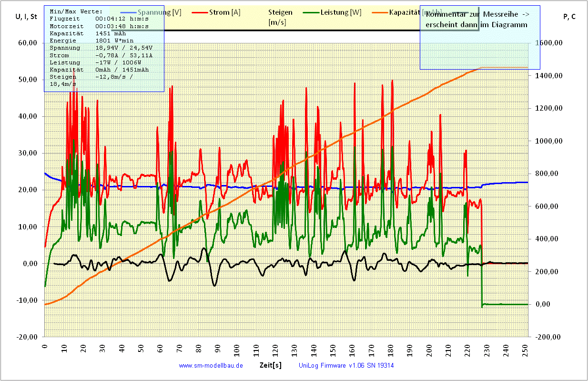Click the U, I, St left axis title
This screenshot has height=381, width=588.
point(27,17)
